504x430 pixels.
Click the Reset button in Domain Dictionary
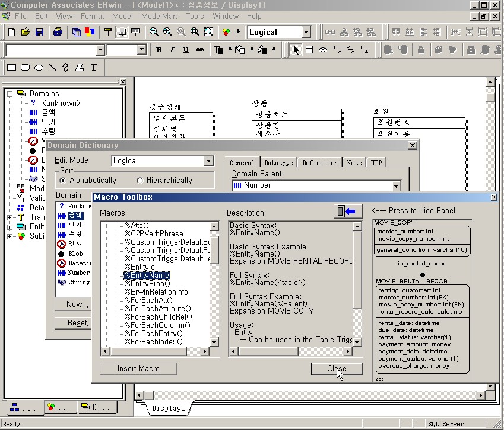74,323
